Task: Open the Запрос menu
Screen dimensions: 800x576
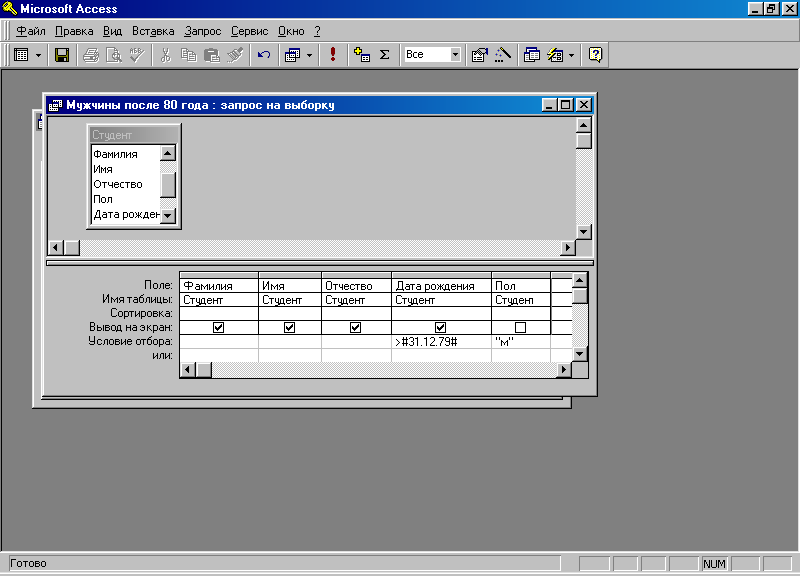Action: coord(203,31)
